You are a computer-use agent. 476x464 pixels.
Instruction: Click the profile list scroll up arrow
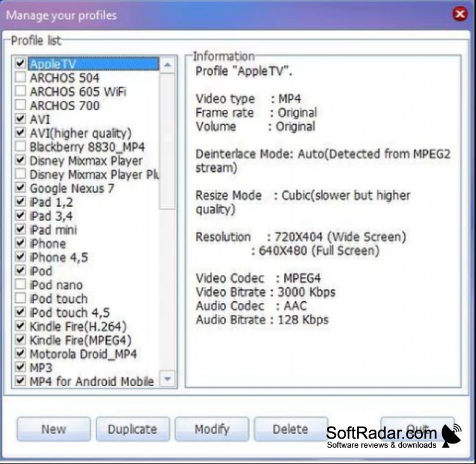click(x=167, y=65)
